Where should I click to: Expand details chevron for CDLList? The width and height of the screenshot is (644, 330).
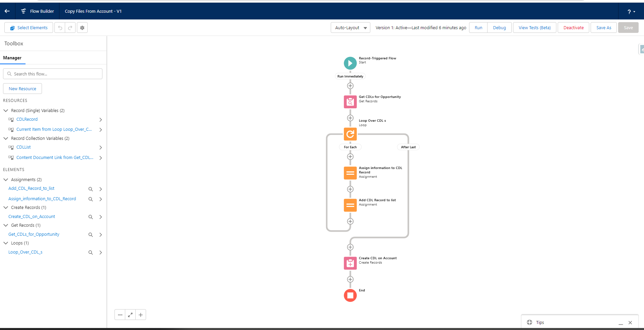tap(100, 148)
